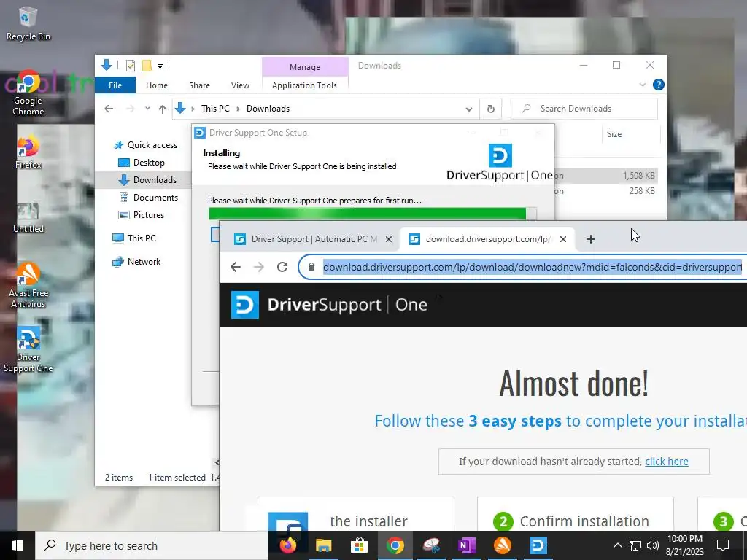The height and width of the screenshot is (560, 747).
Task: Open File Explorer from the taskbar
Action: [x=323, y=545]
